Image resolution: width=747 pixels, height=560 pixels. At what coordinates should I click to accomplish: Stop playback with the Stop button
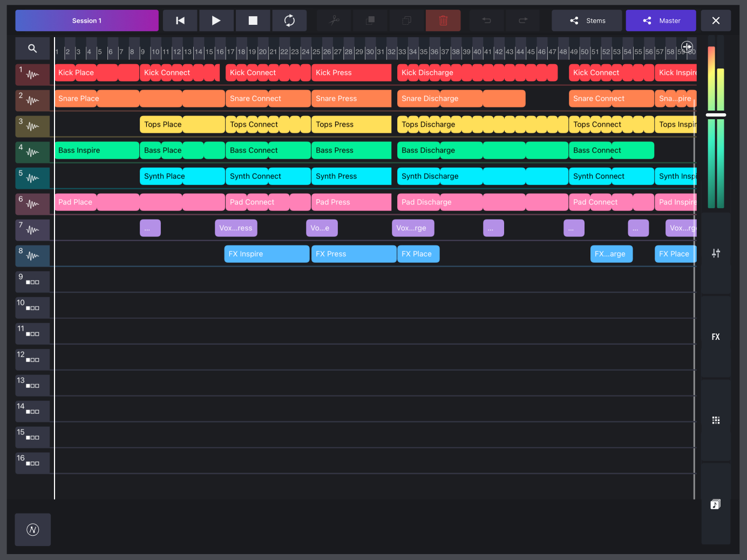(x=253, y=21)
